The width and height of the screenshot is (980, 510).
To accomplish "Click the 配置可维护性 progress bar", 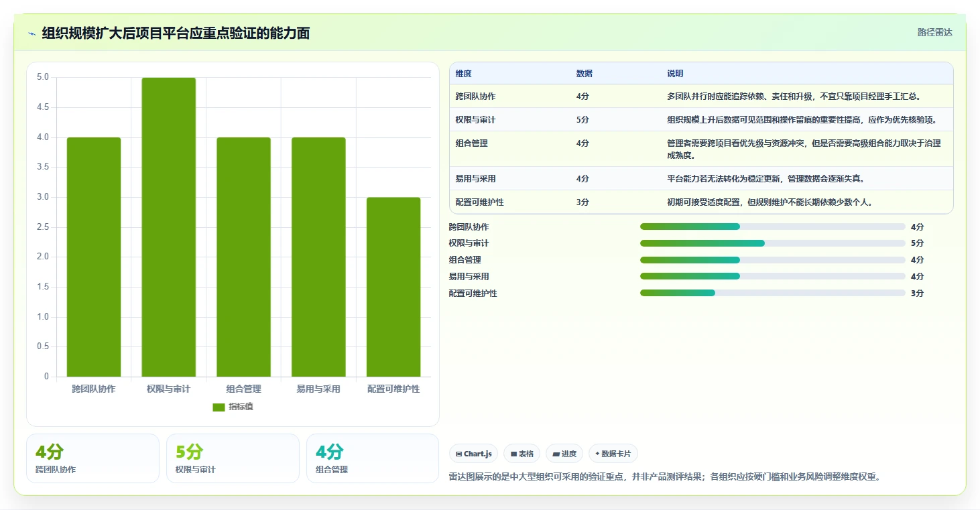I will pos(773,293).
